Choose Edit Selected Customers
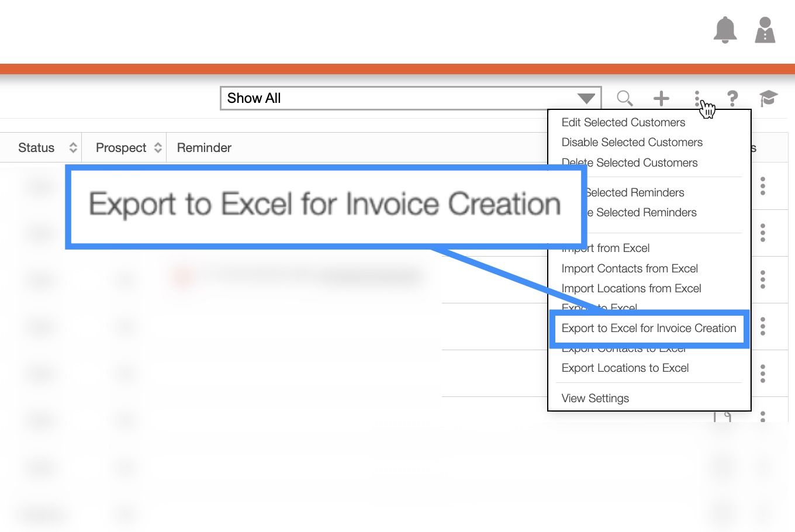The height and width of the screenshot is (532, 795). coord(623,122)
